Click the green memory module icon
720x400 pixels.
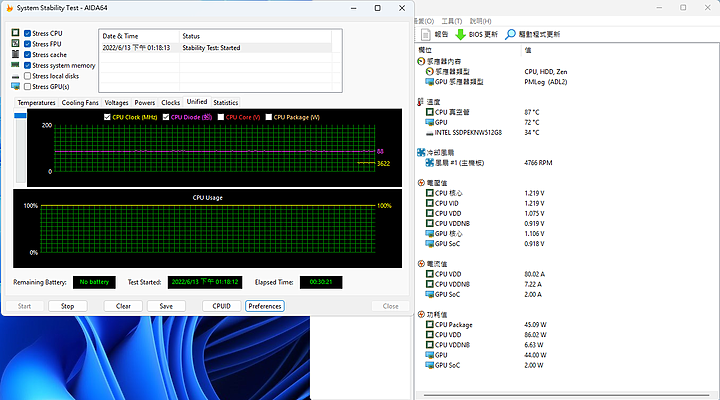[16, 65]
